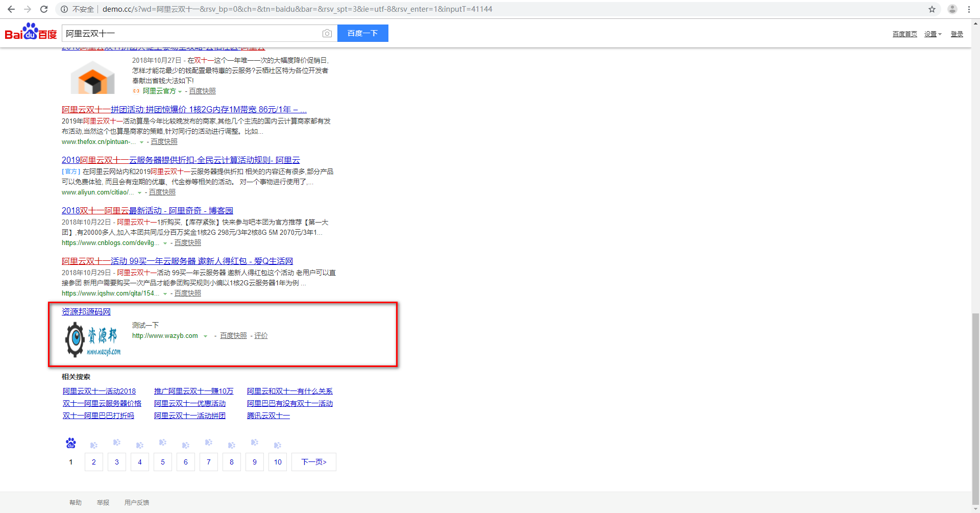Open 百度快照 for wazyb.com result
This screenshot has width=980, height=513.
coord(233,336)
